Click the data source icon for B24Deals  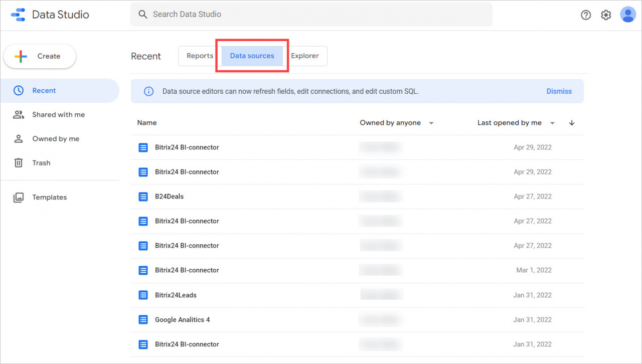pos(143,197)
